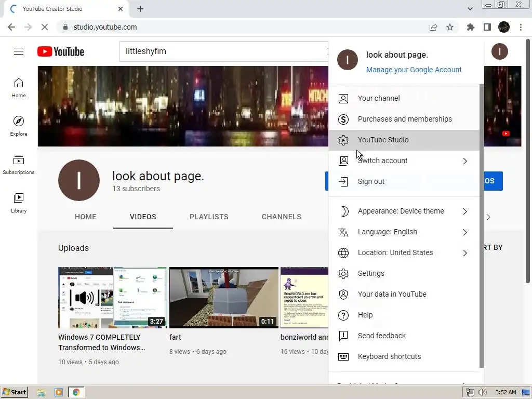The width and height of the screenshot is (532, 399).
Task: Click the YouTube search box
Action: click(x=223, y=51)
